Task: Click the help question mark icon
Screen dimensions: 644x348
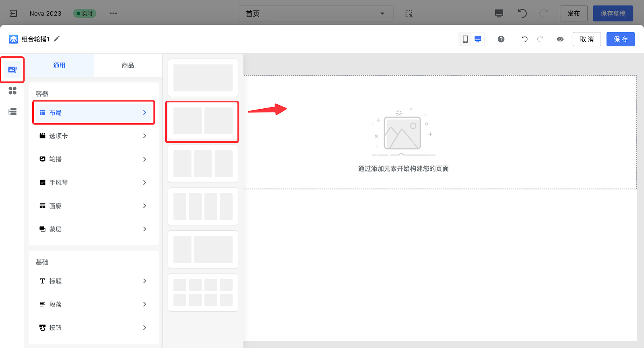Action: tap(501, 39)
